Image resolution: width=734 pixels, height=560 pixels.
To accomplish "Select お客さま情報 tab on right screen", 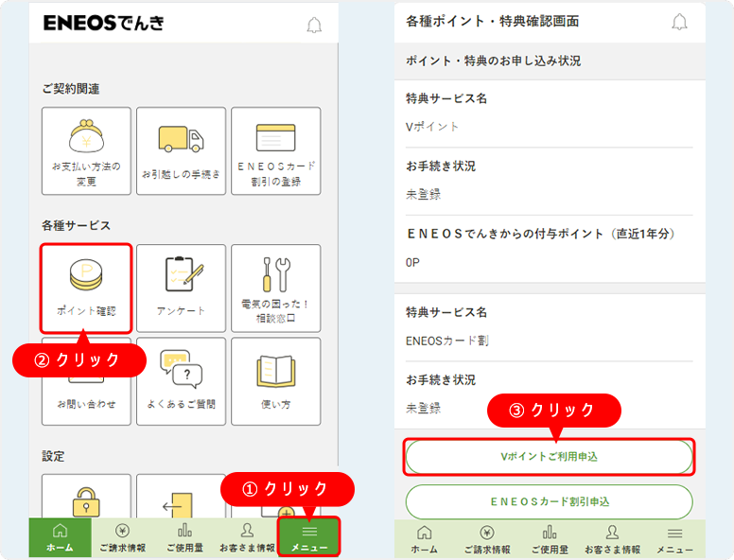I will 612,539.
